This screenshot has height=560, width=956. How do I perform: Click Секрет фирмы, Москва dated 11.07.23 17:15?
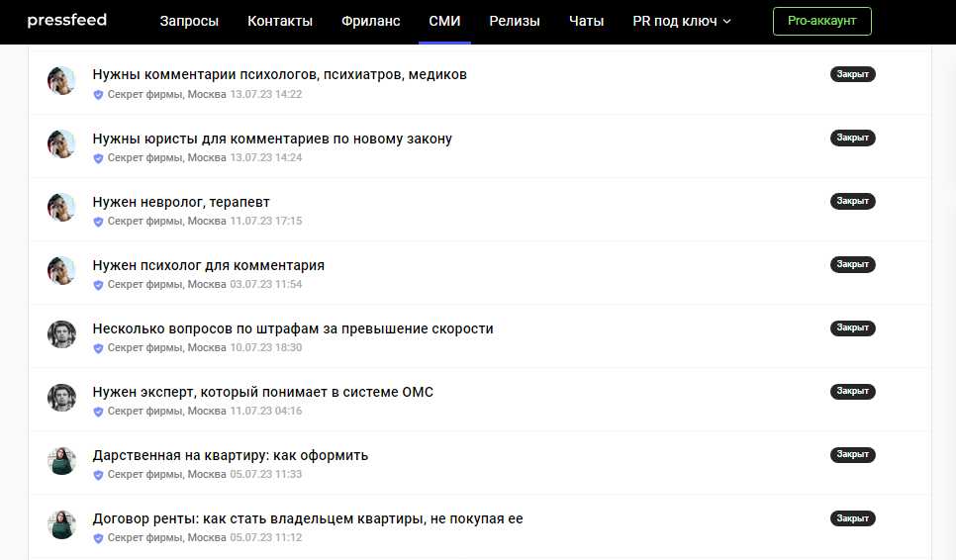point(166,222)
